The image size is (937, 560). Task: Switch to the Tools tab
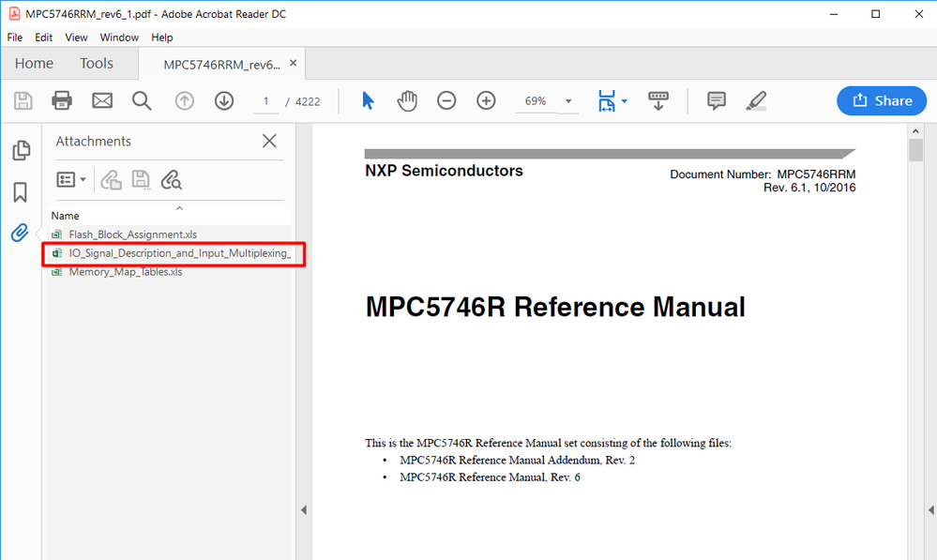click(97, 64)
